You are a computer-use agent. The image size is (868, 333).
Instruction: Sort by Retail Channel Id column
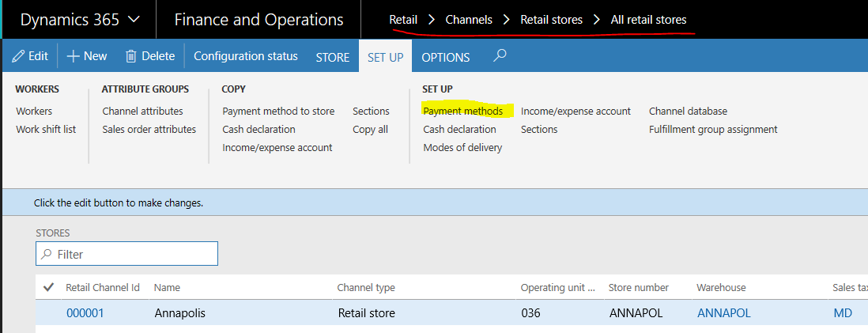click(103, 288)
